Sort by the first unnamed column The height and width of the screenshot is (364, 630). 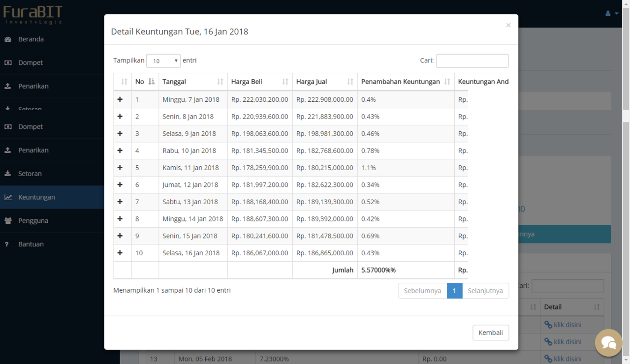(x=123, y=82)
